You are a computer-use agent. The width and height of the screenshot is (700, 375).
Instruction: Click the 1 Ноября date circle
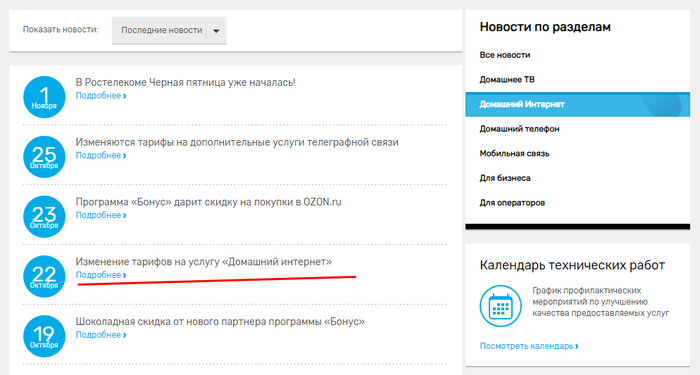click(44, 97)
